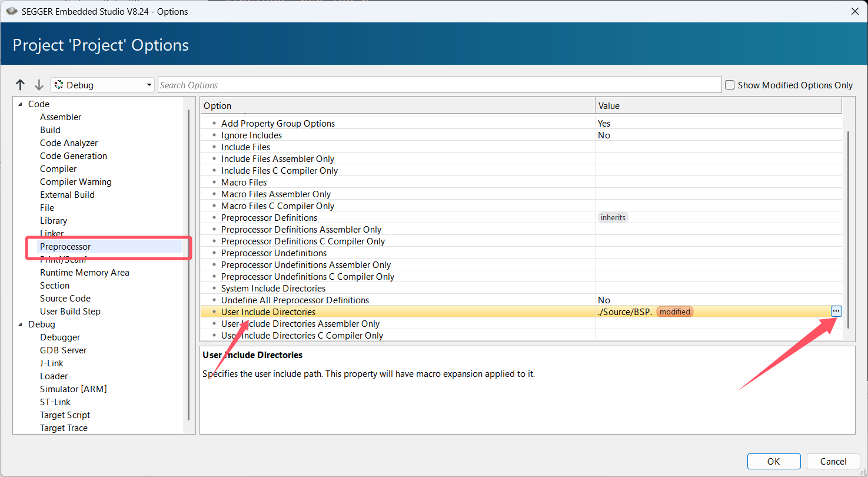Click the ./Source/BSP. value cell
The height and width of the screenshot is (477, 868).
point(625,312)
